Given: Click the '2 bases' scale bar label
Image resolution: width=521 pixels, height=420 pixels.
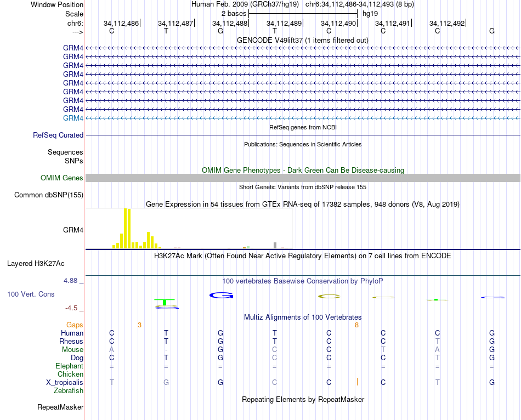Looking at the screenshot, I should coord(234,14).
